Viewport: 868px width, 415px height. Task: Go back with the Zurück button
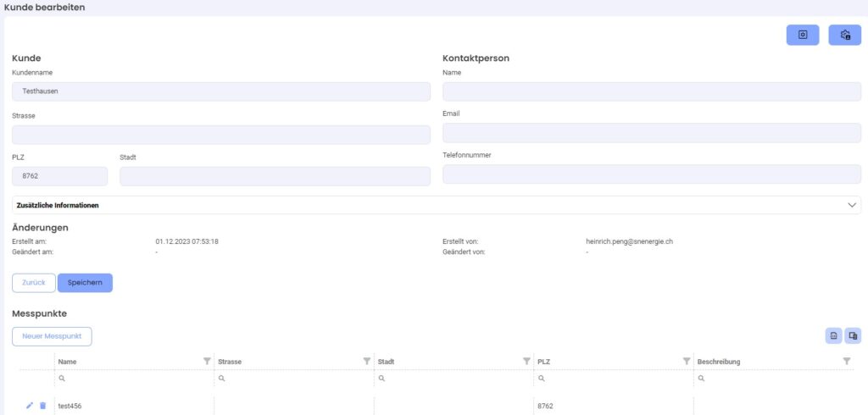(x=34, y=283)
